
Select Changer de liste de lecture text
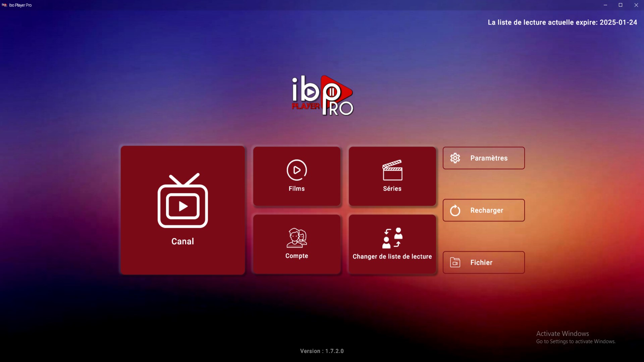[x=392, y=257]
